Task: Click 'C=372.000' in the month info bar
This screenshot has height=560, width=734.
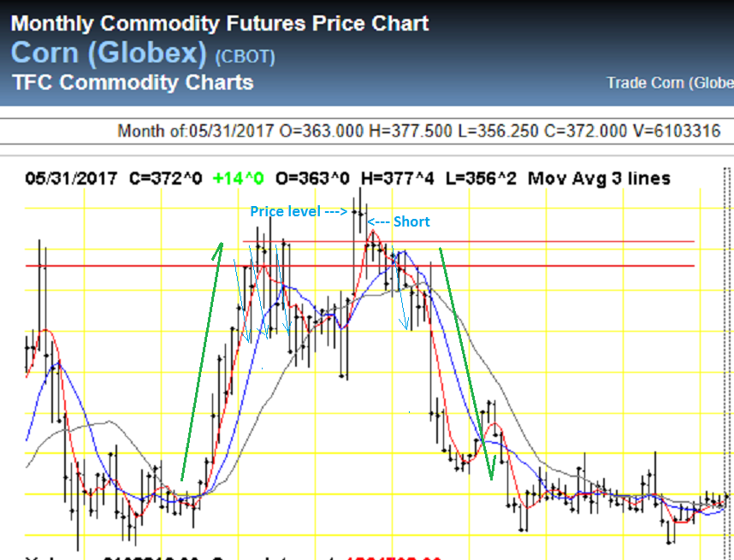Action: point(585,131)
